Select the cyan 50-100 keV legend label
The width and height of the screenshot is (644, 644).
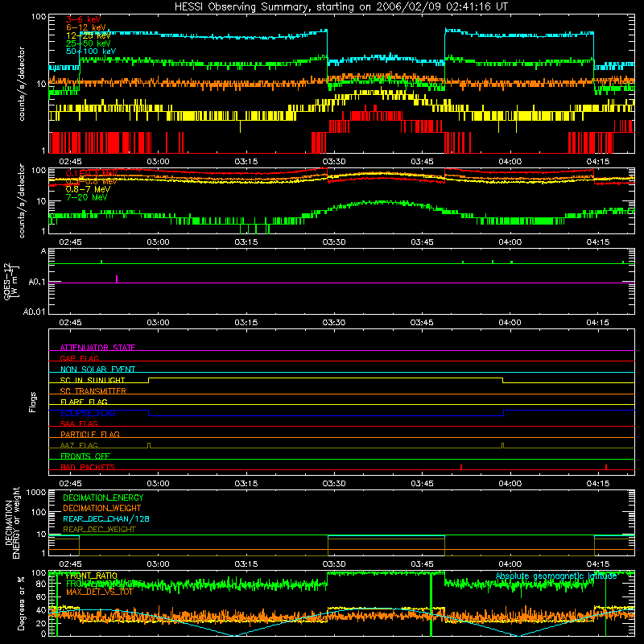pos(91,52)
